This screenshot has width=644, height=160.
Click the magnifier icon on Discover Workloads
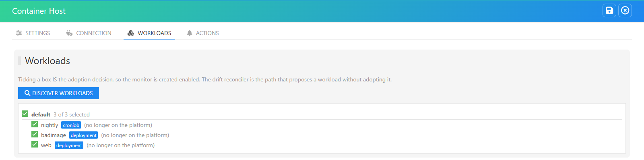tap(27, 93)
